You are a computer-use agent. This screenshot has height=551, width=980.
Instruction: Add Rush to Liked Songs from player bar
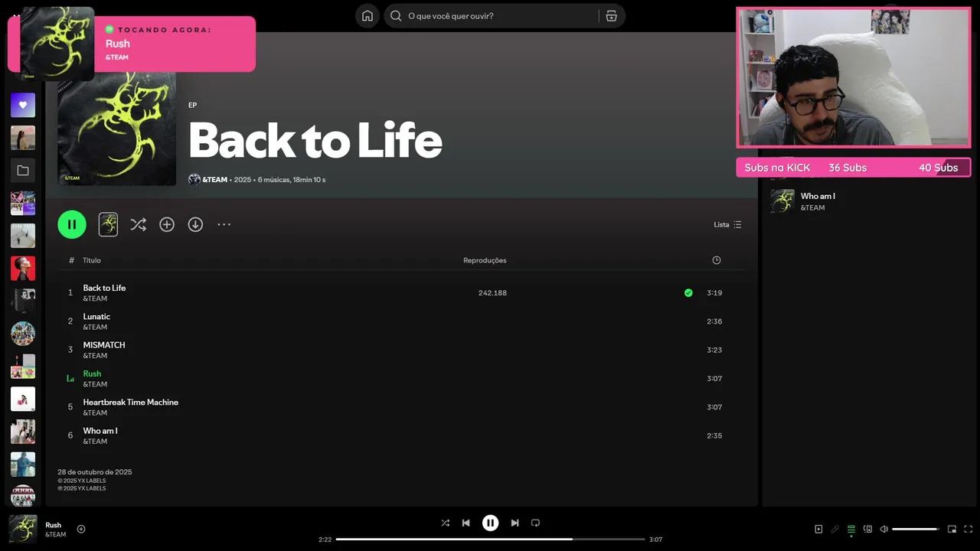[81, 529]
